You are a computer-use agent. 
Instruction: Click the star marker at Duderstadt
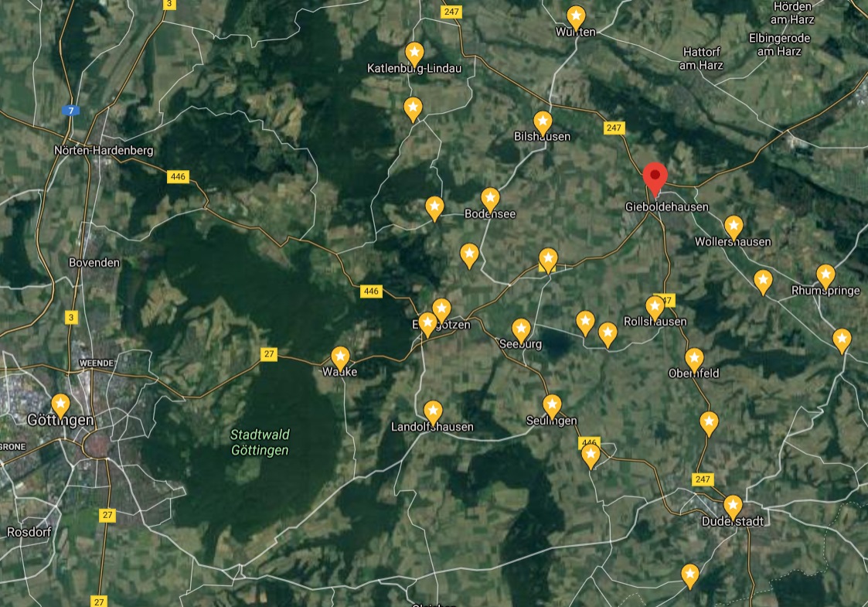click(733, 508)
